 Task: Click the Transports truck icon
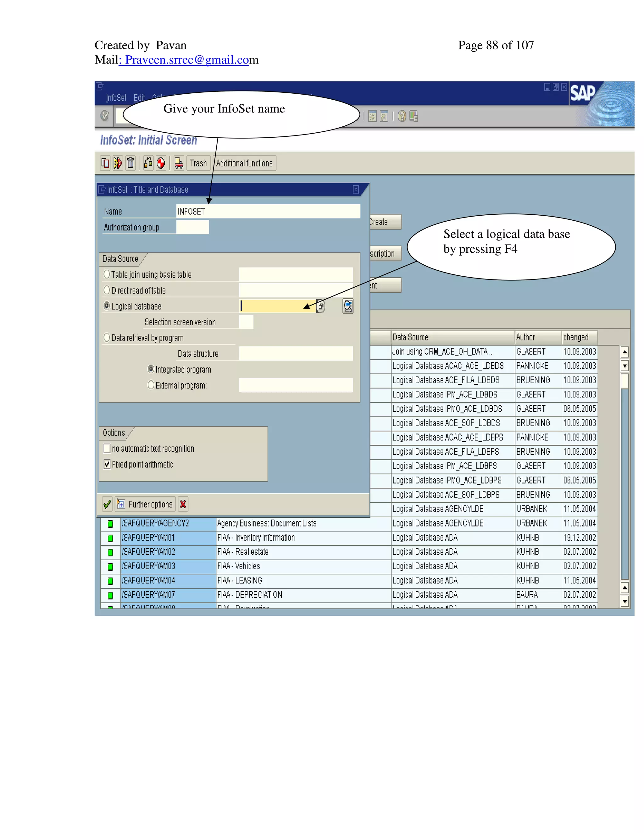pyautogui.click(x=179, y=163)
